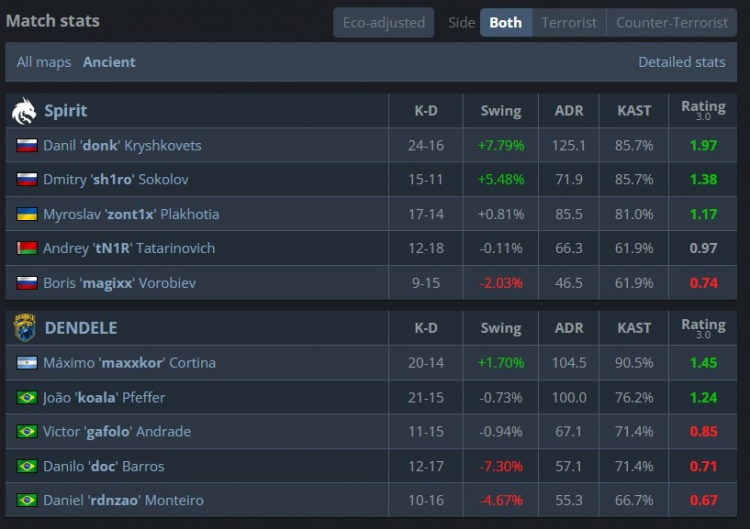Click the Brazil flag next to gafolo
750x529 pixels.
coord(27,431)
